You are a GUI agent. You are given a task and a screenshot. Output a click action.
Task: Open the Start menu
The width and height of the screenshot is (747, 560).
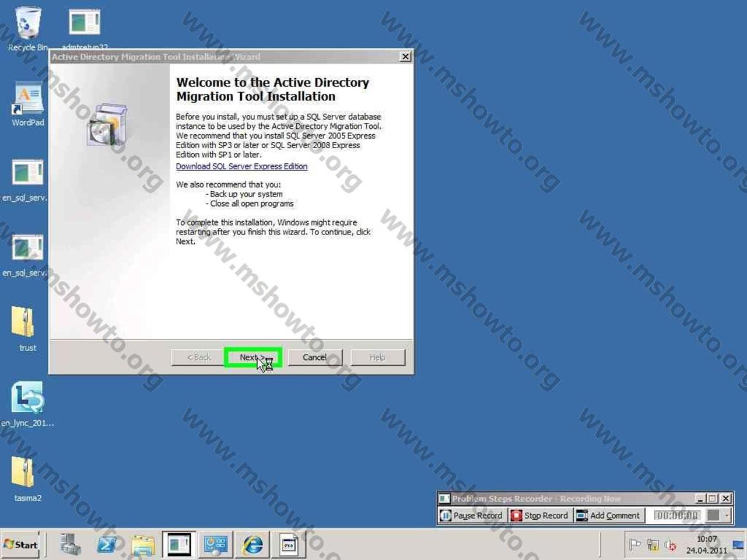20,545
